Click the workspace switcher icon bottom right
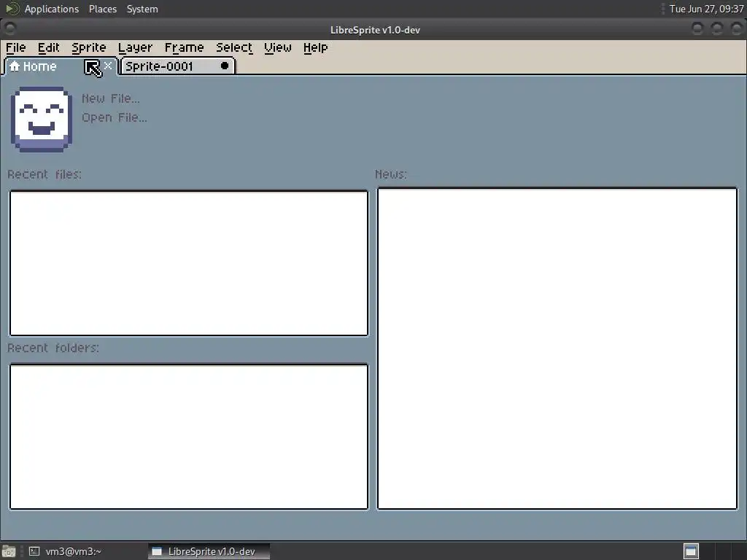 pyautogui.click(x=691, y=551)
